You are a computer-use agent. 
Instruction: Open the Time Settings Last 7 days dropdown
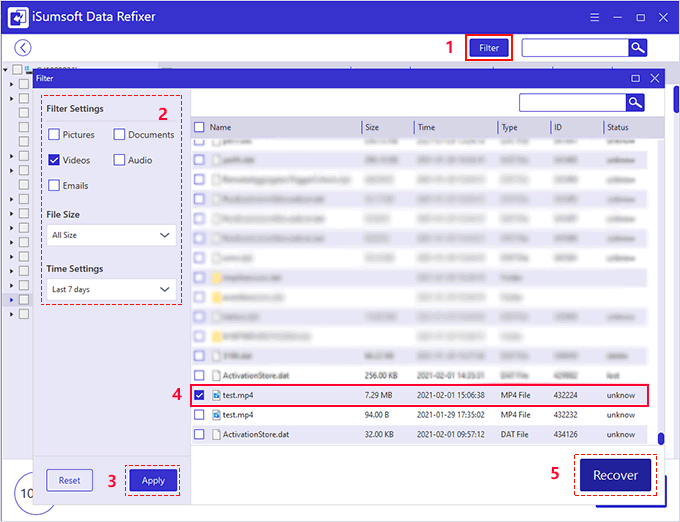pos(111,290)
